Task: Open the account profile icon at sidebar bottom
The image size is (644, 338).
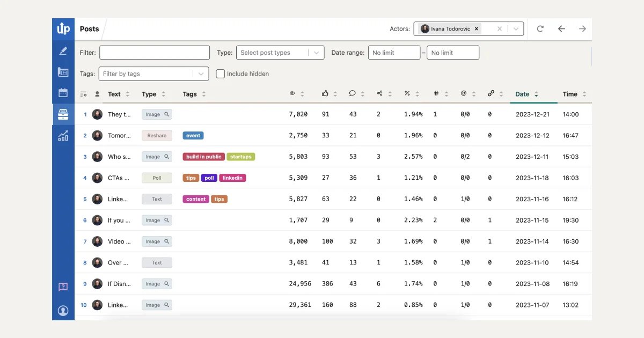Action: click(63, 310)
